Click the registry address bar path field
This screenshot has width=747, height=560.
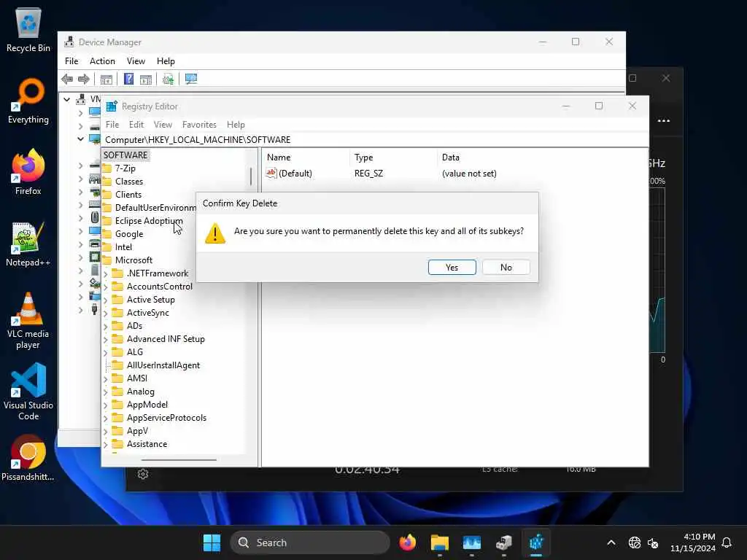[x=375, y=139]
